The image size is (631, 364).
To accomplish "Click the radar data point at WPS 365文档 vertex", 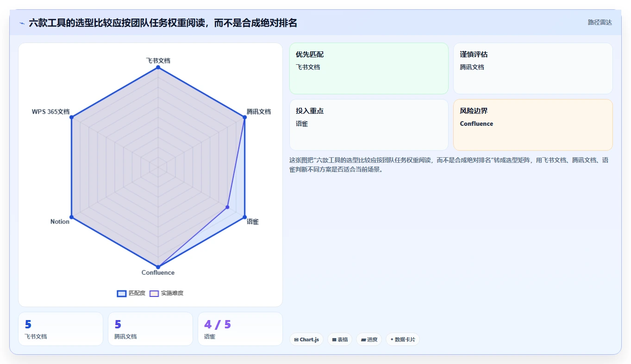I will [x=71, y=117].
